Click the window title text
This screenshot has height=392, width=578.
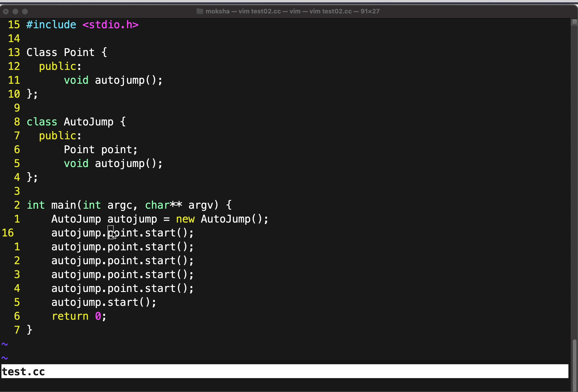[x=292, y=11]
